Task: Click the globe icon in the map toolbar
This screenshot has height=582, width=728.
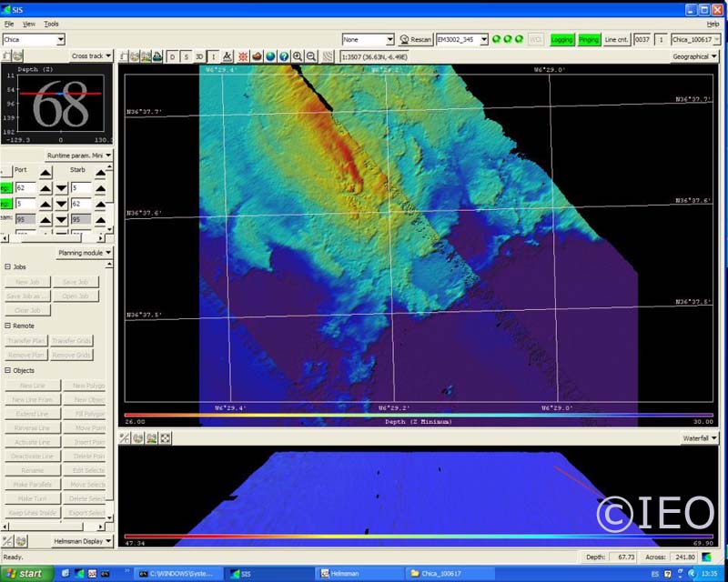Action: point(270,56)
